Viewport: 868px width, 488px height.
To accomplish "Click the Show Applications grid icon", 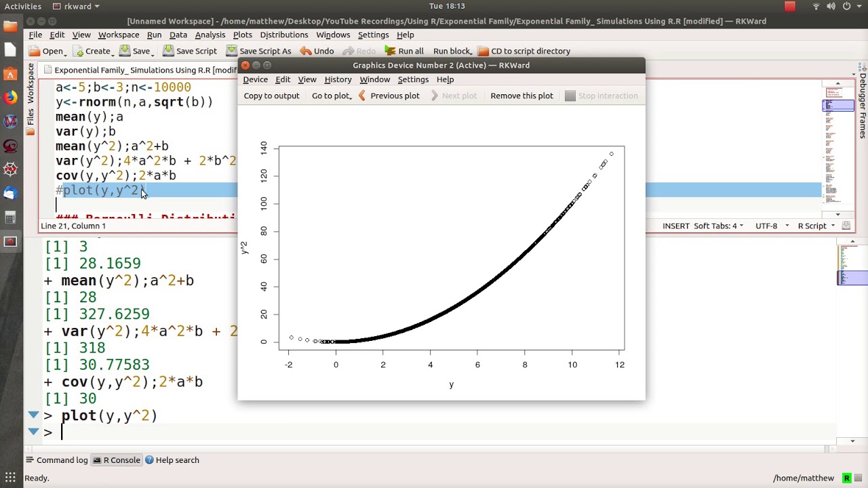I will point(10,477).
